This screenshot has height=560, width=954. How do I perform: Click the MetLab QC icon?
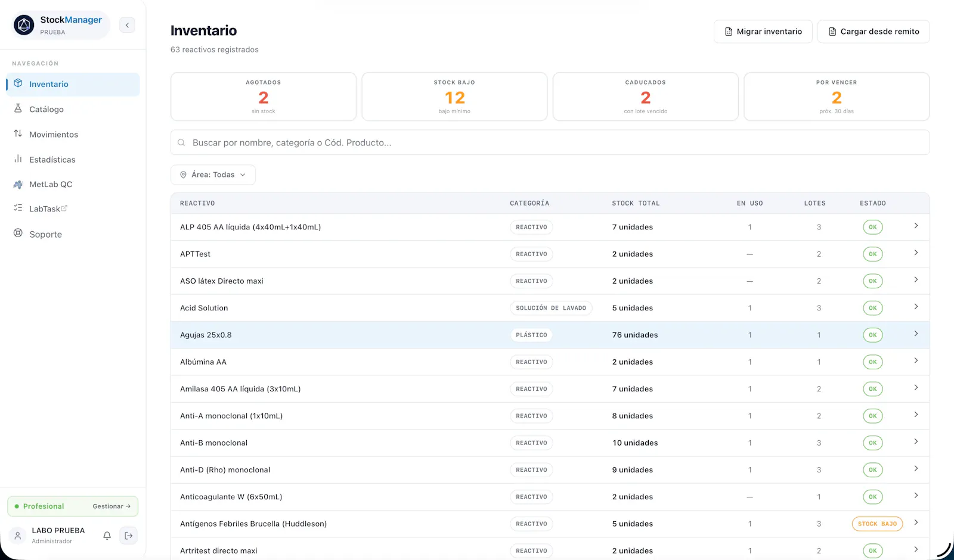click(18, 184)
